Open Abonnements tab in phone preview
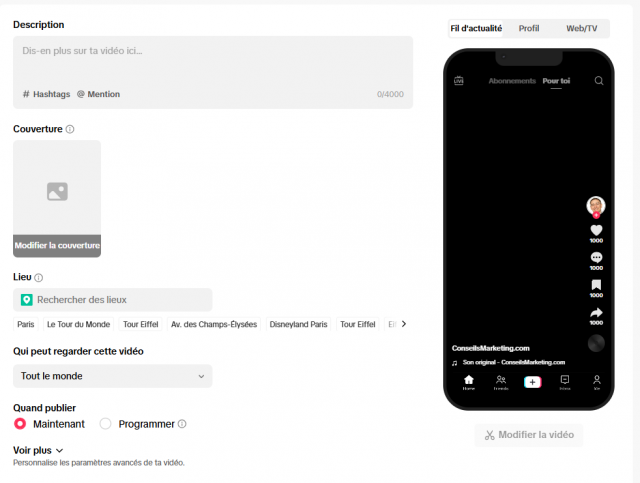This screenshot has width=640, height=483. tap(512, 81)
